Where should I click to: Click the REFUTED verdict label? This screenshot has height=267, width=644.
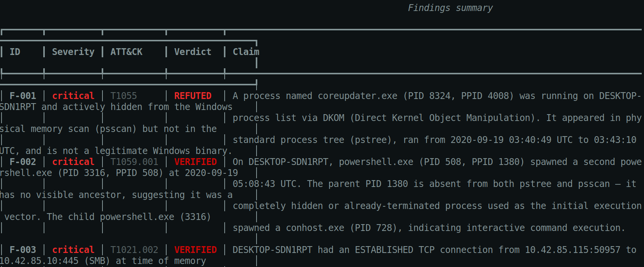193,96
